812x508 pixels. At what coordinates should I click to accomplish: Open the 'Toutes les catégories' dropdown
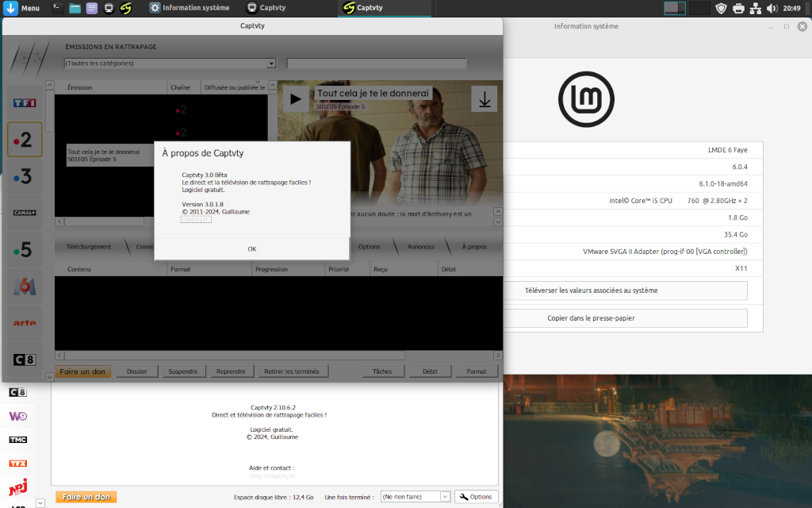pos(170,63)
